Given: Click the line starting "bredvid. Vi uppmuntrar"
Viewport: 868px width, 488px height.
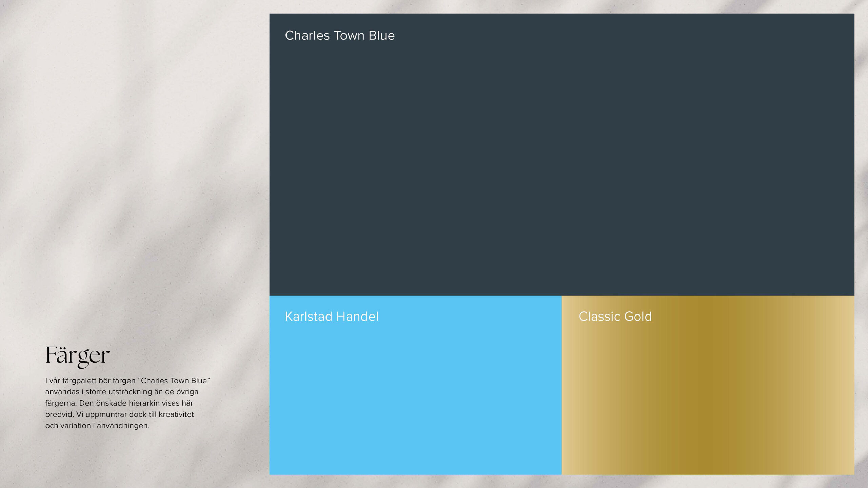Looking at the screenshot, I should (x=119, y=414).
